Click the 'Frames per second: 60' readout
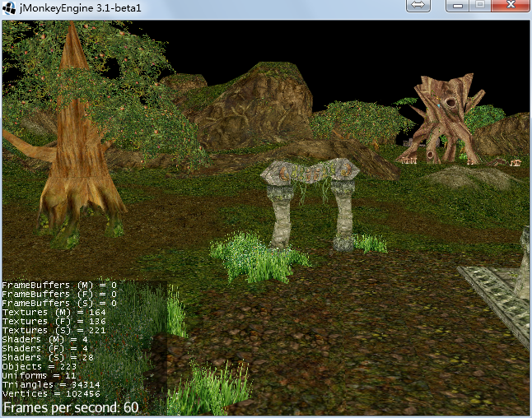Image resolution: width=532 pixels, height=418 pixels. click(x=71, y=408)
